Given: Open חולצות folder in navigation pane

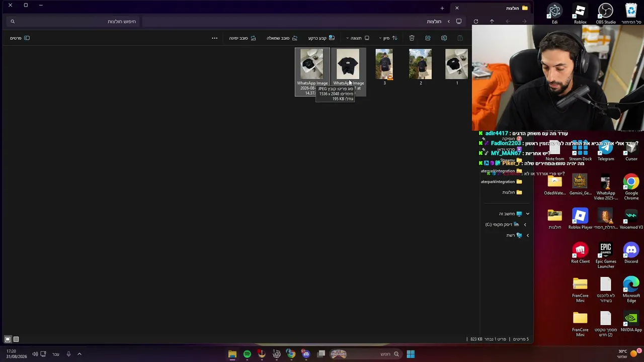Looking at the screenshot, I should pyautogui.click(x=512, y=193).
